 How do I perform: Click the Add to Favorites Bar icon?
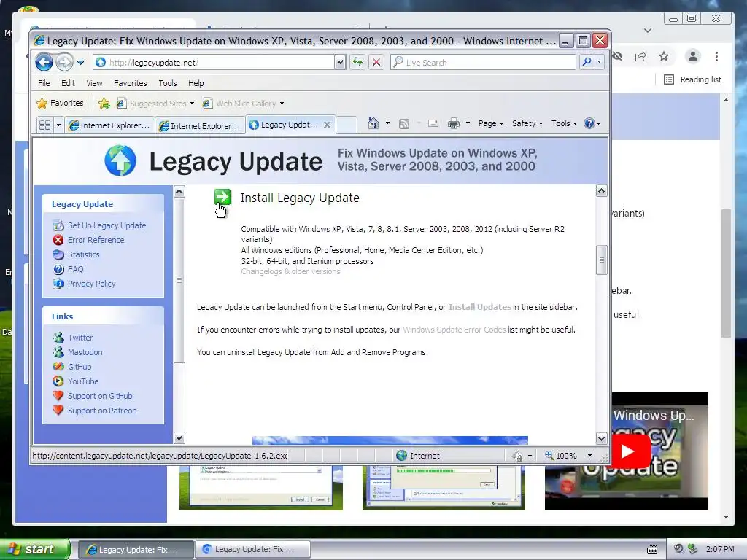[x=104, y=104]
